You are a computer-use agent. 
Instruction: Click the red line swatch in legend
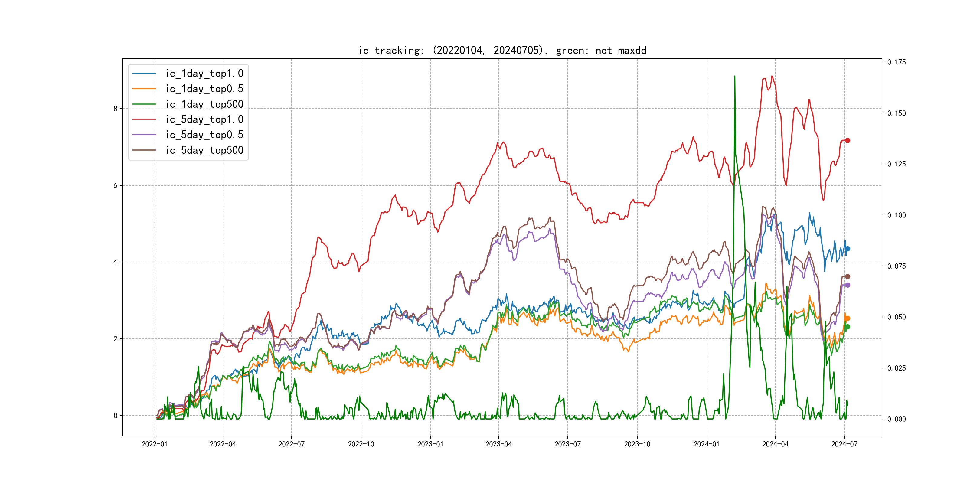[x=144, y=119]
